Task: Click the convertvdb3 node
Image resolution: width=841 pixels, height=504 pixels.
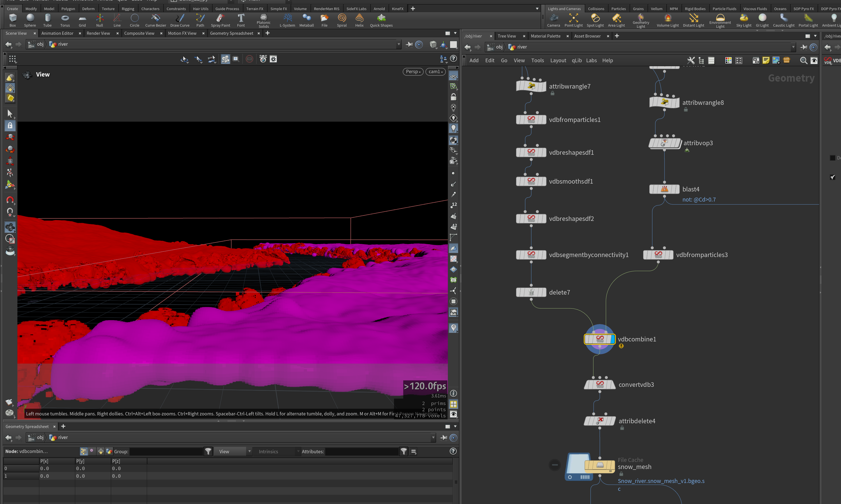Action: tap(600, 385)
